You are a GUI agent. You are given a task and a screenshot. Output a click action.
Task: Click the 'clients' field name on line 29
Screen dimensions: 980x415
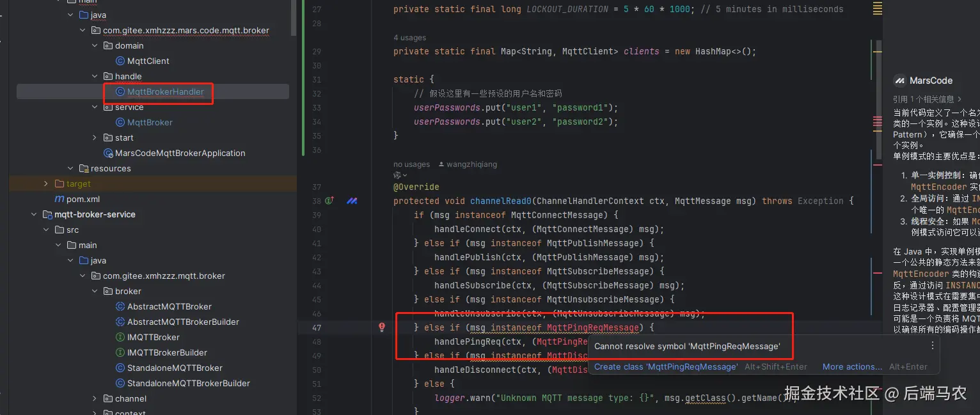pyautogui.click(x=642, y=51)
